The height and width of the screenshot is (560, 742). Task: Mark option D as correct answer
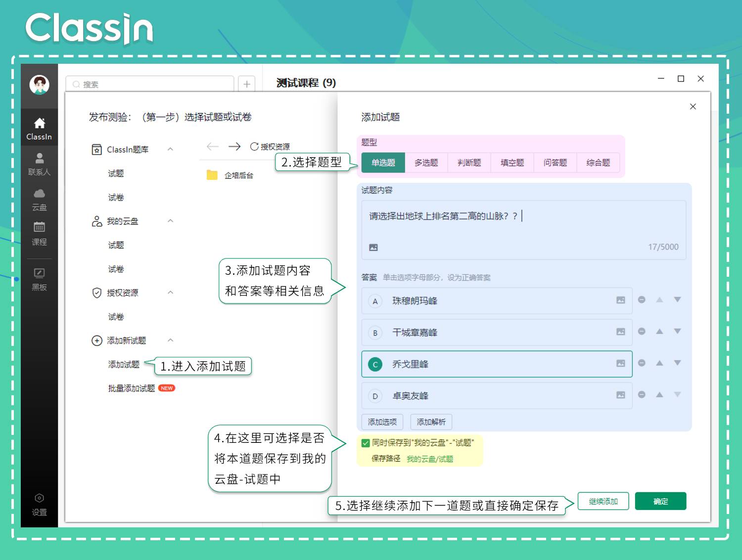coord(375,396)
